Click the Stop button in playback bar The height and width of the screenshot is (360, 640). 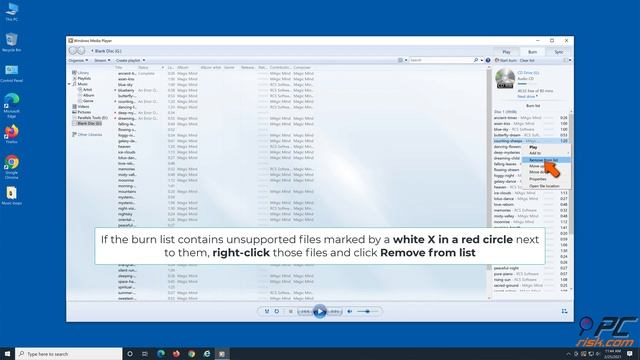291,311
